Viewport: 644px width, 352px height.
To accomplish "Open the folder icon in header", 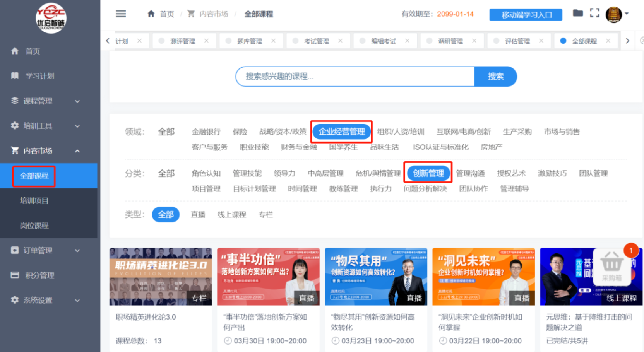I will 577,14.
